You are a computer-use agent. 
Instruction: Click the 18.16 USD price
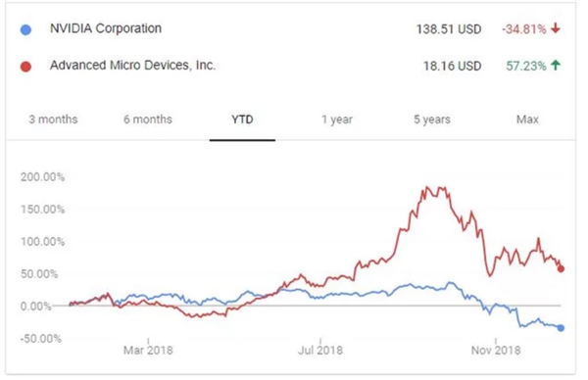coord(452,66)
